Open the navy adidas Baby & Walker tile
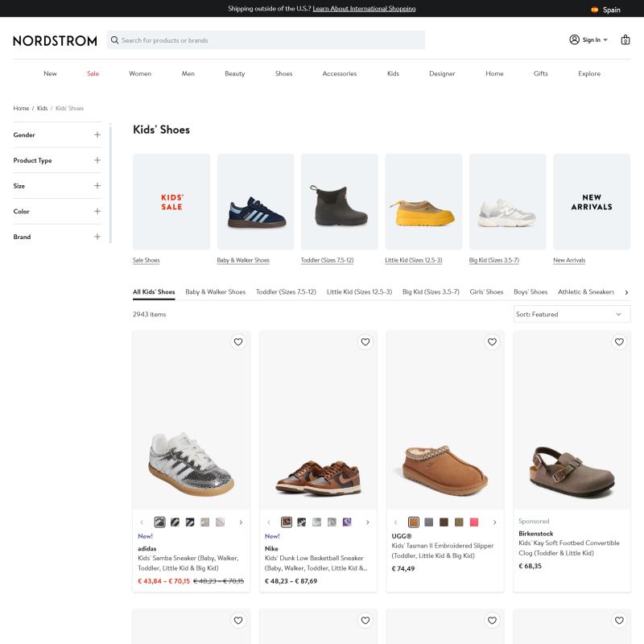Image resolution: width=644 pixels, height=644 pixels. click(x=255, y=202)
